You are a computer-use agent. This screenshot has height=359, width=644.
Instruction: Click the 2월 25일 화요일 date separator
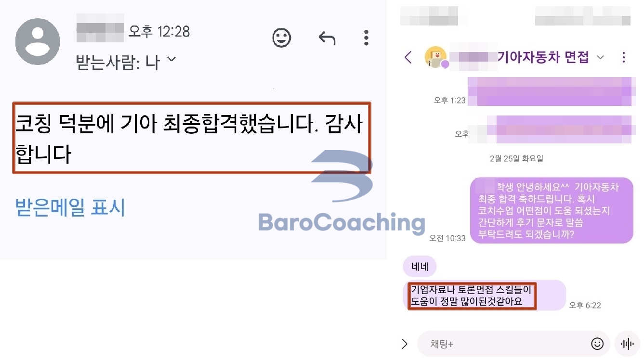click(516, 159)
